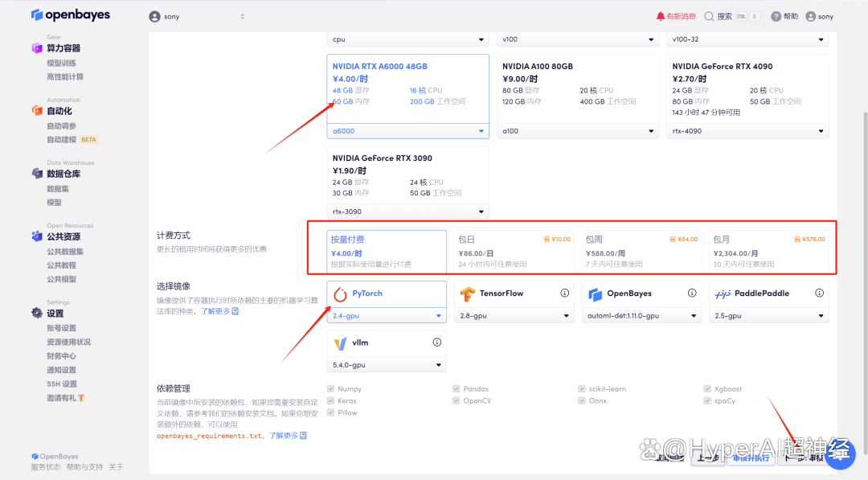Viewport: 868px width, 480px height.
Task: Show info for TensorFlow image
Action: click(565, 293)
